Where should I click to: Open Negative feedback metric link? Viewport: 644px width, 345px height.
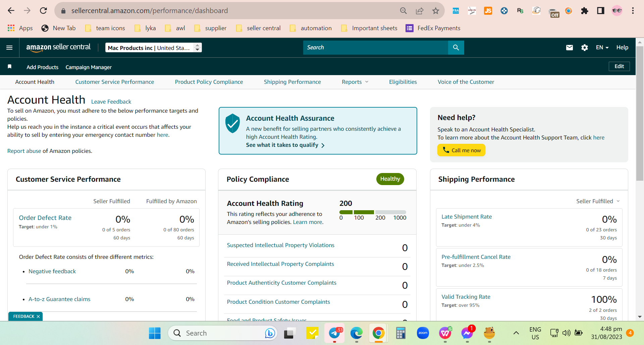click(x=52, y=271)
